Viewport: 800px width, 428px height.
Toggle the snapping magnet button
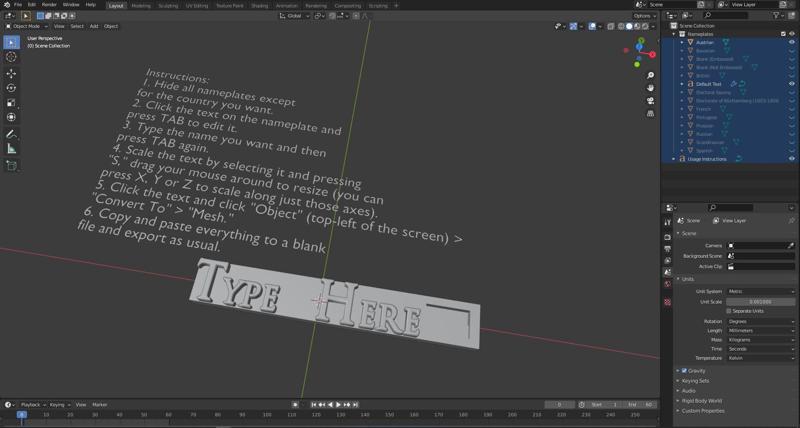pyautogui.click(x=332, y=16)
